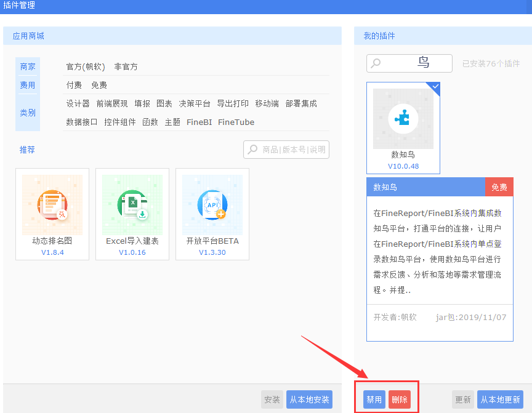Select the 部署集成 category
532x413 pixels.
click(301, 103)
